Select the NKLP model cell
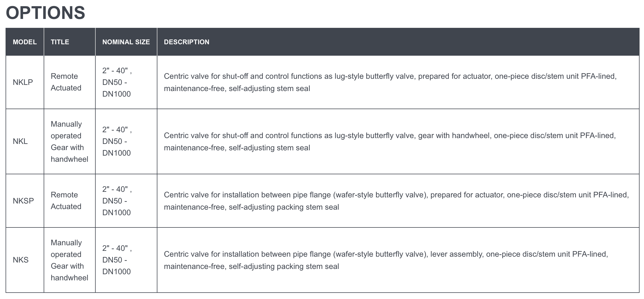The width and height of the screenshot is (644, 299). coord(23,82)
